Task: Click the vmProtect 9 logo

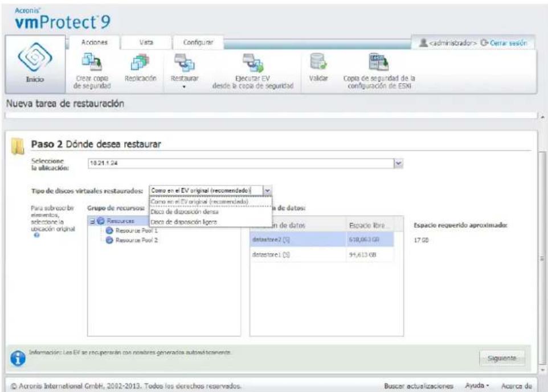Action: [63, 19]
